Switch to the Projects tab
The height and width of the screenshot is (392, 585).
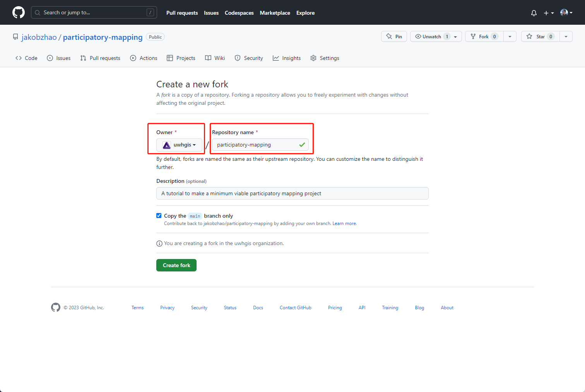click(x=181, y=58)
